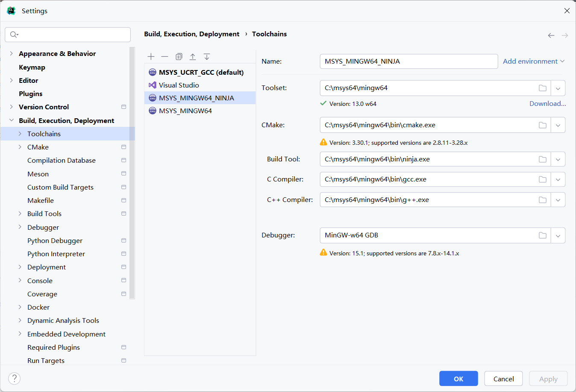Remove the selected toolchain with minus icon

click(165, 57)
